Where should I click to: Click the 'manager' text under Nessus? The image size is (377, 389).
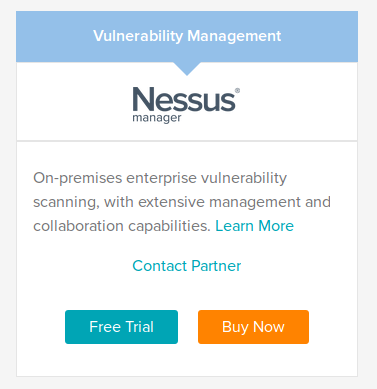(157, 118)
